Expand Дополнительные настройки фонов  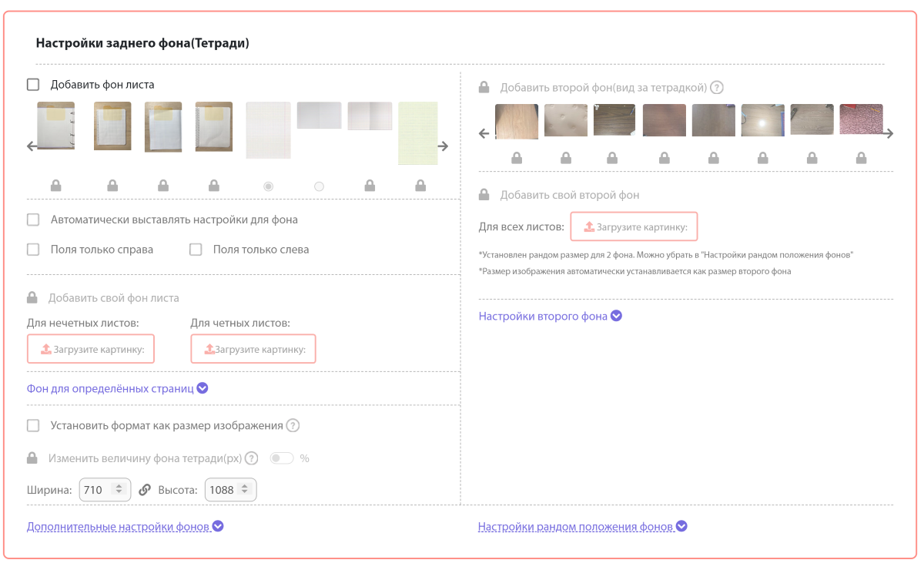point(126,527)
